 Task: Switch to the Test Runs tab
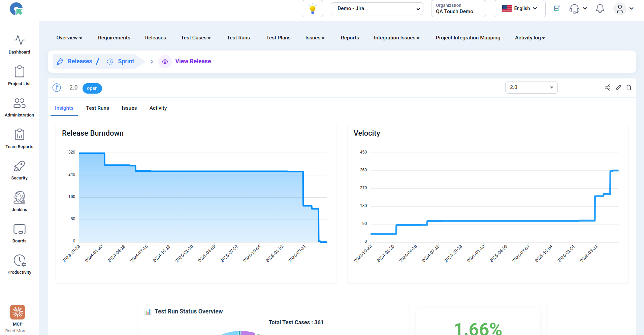98,108
